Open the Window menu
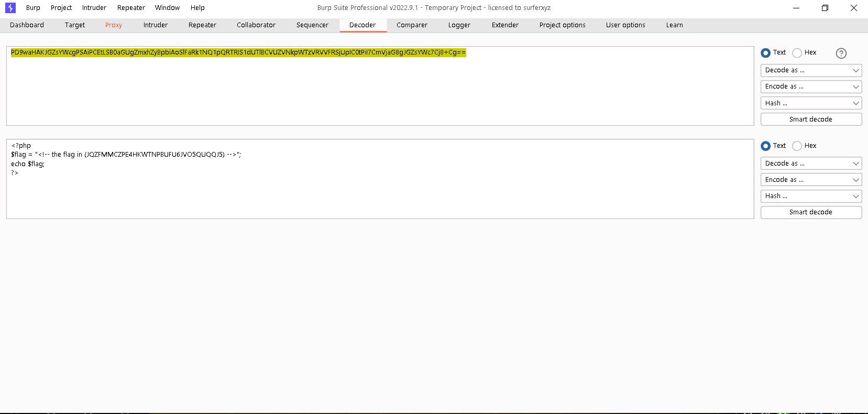 coord(167,8)
